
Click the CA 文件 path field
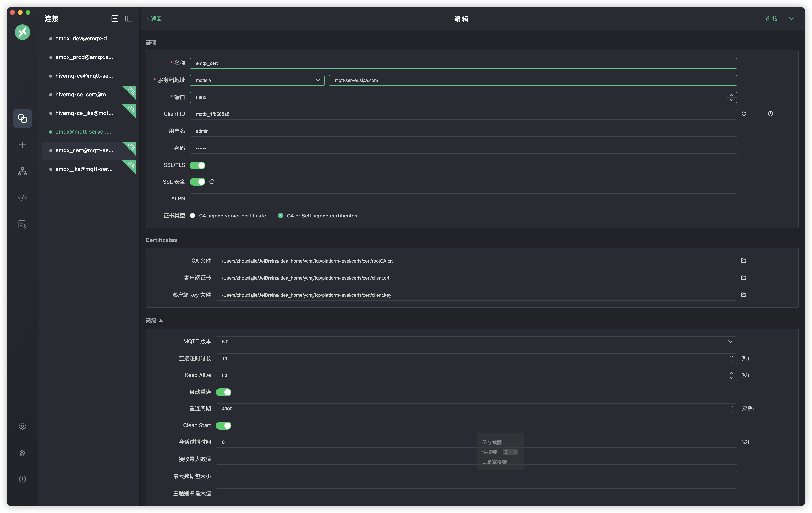point(476,261)
